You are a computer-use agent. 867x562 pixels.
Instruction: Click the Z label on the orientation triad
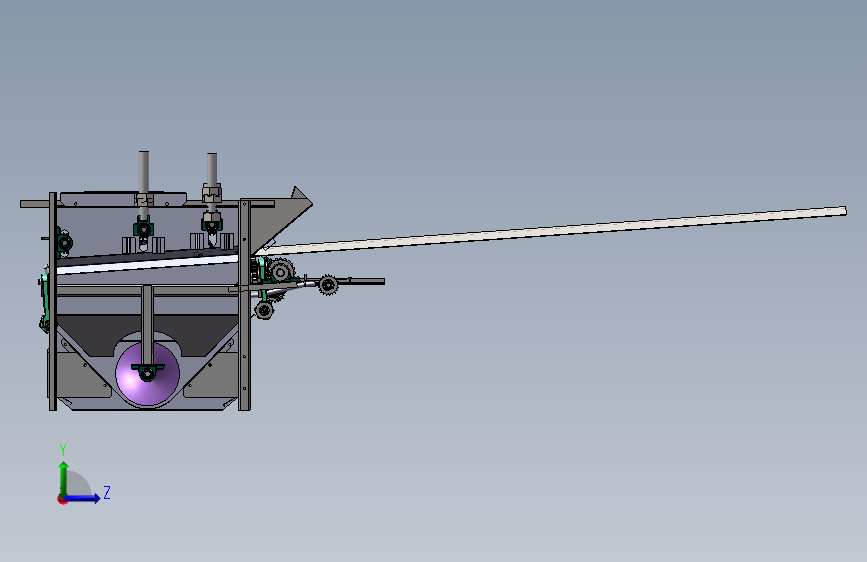coord(107,492)
